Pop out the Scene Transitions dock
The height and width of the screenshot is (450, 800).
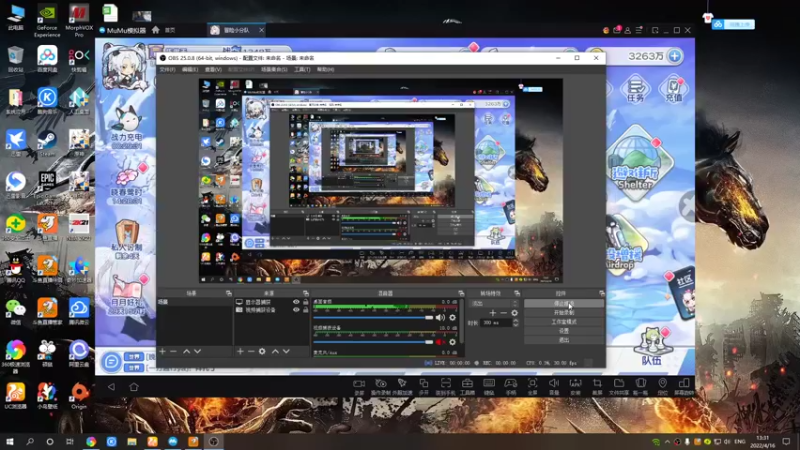pyautogui.click(x=517, y=293)
